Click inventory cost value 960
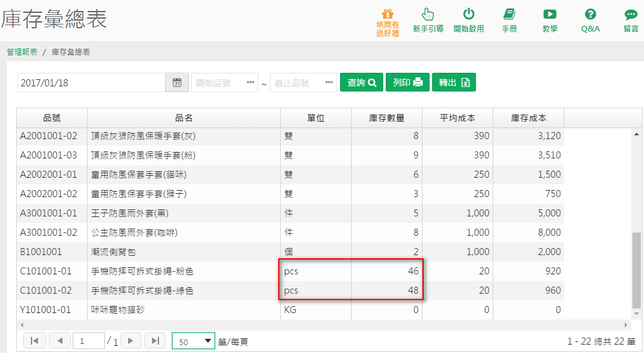Screen dimensions: 644x353 [553, 291]
